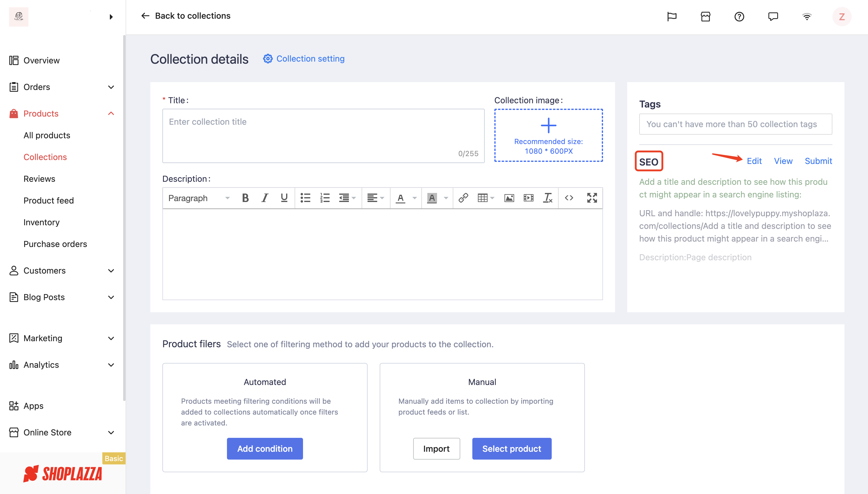This screenshot has width=868, height=494.
Task: Open Purchase orders submenu item
Action: click(x=55, y=244)
